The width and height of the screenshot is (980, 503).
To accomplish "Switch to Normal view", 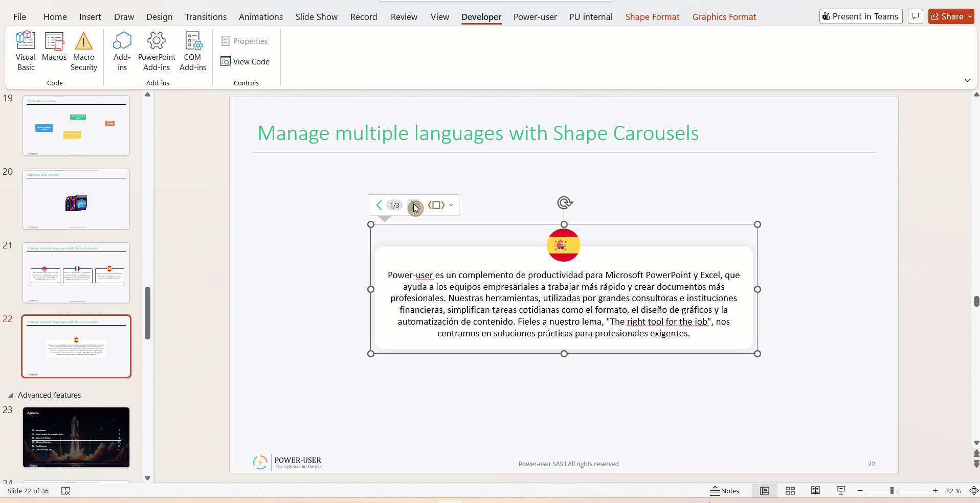I will pos(764,491).
